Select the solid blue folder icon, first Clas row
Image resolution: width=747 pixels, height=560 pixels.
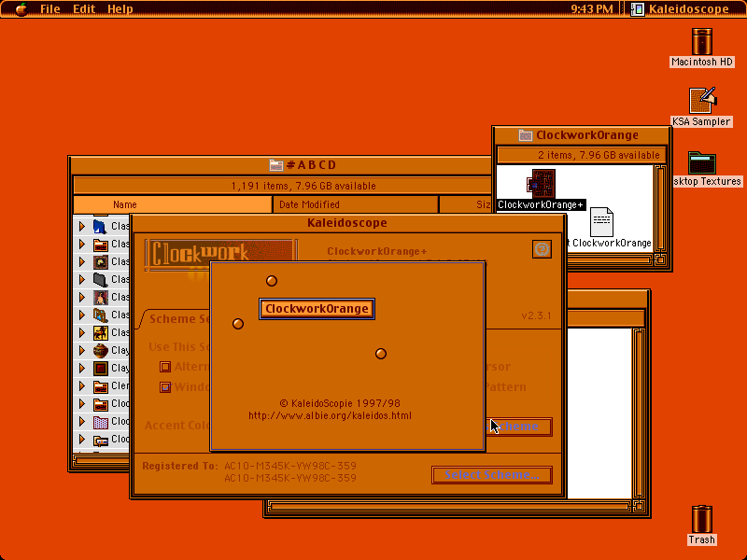click(100, 226)
